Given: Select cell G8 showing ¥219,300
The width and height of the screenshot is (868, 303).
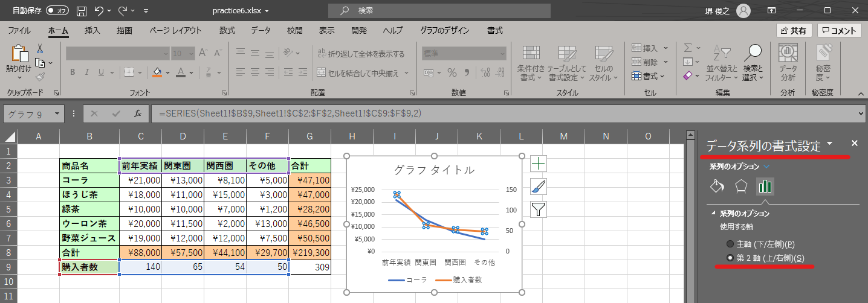Looking at the screenshot, I should tap(310, 252).
